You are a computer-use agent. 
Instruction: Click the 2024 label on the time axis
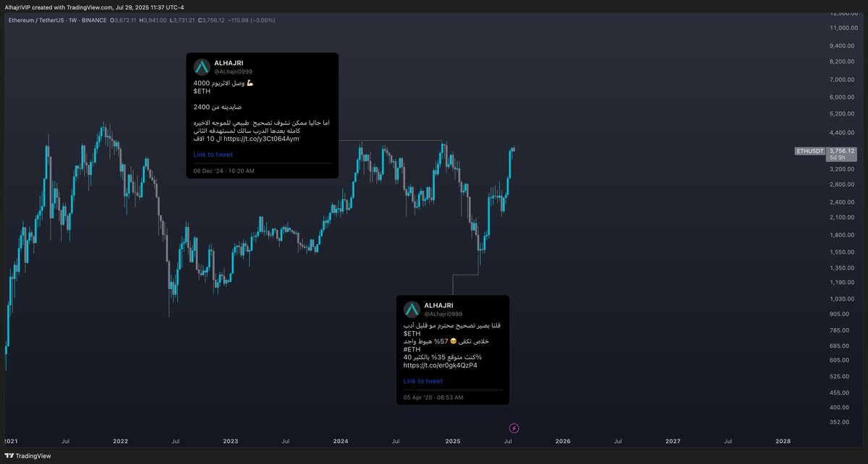pos(341,440)
